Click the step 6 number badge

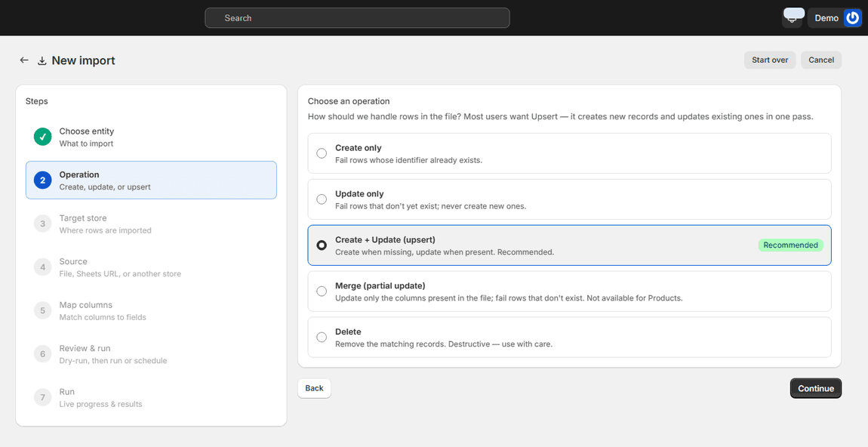tap(42, 353)
